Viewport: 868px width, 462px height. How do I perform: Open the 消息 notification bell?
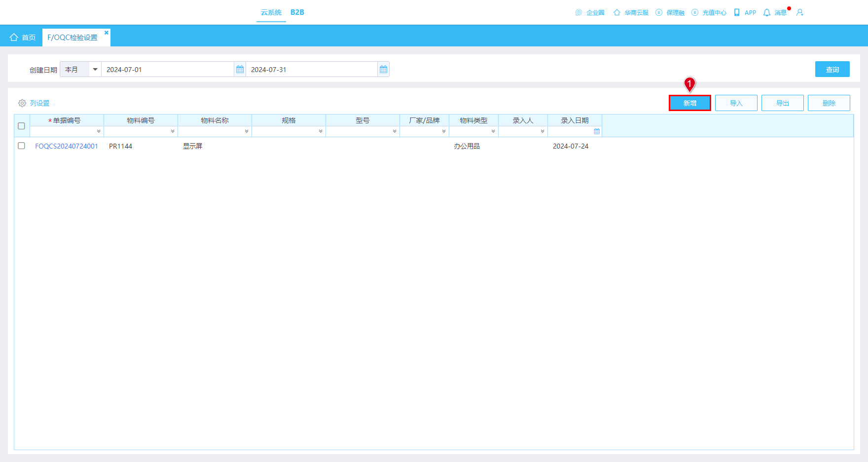(x=767, y=12)
